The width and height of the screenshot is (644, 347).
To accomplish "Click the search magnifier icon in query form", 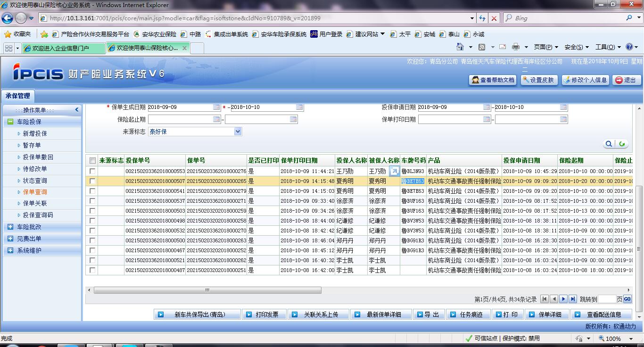I will [609, 144].
